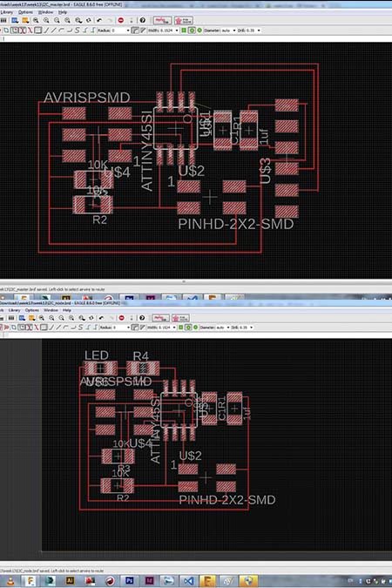Select the octagon via shape in the node window
Viewport: 392px width, 588px height.
point(195,328)
